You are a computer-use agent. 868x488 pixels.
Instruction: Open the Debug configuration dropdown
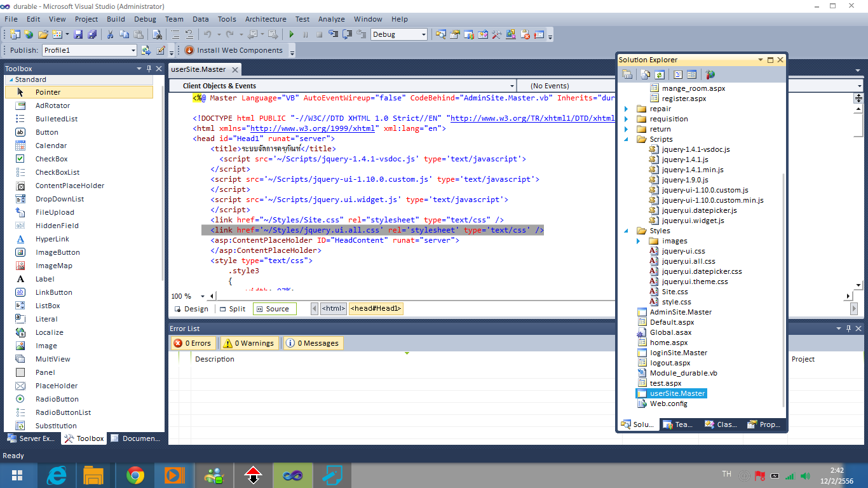point(423,34)
